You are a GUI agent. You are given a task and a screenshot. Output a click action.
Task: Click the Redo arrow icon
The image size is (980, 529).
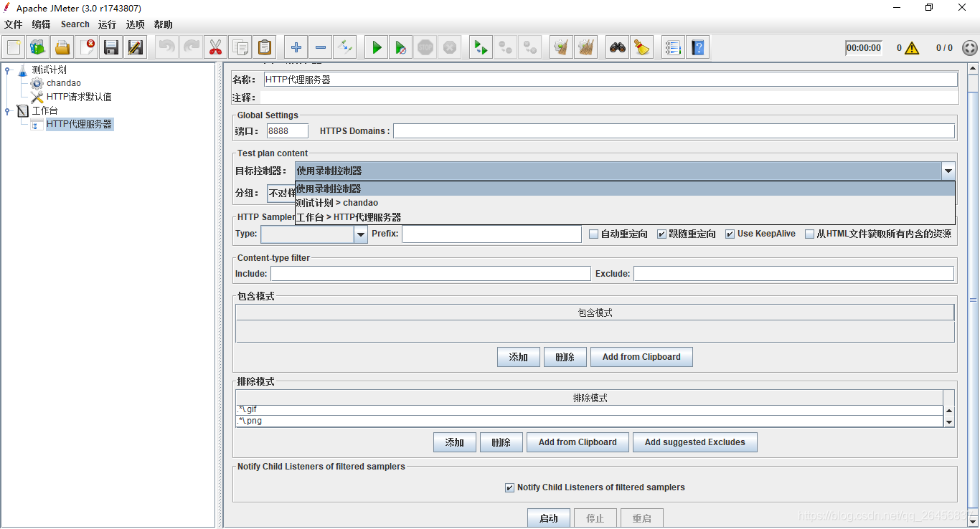tap(191, 48)
